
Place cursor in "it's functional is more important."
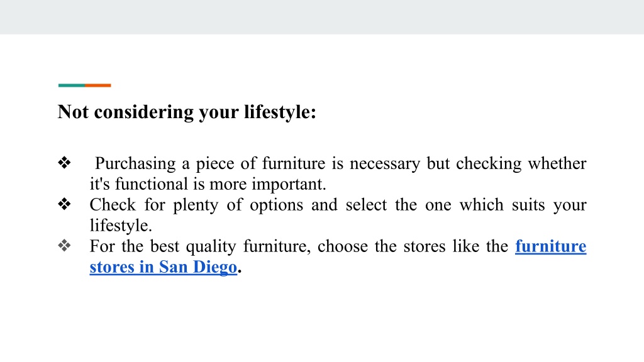208,184
